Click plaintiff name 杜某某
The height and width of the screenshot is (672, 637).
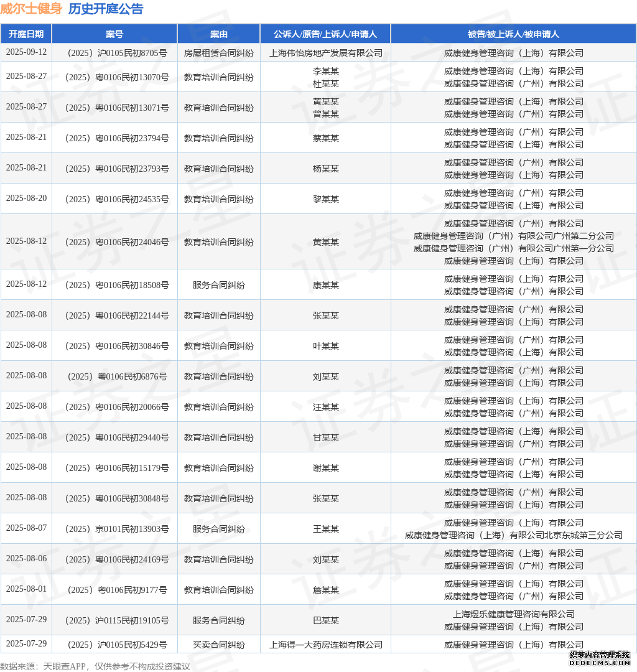pyautogui.click(x=325, y=83)
